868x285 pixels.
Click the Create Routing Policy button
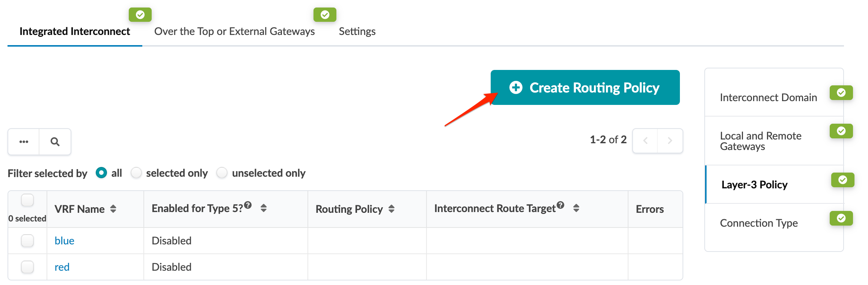(585, 87)
